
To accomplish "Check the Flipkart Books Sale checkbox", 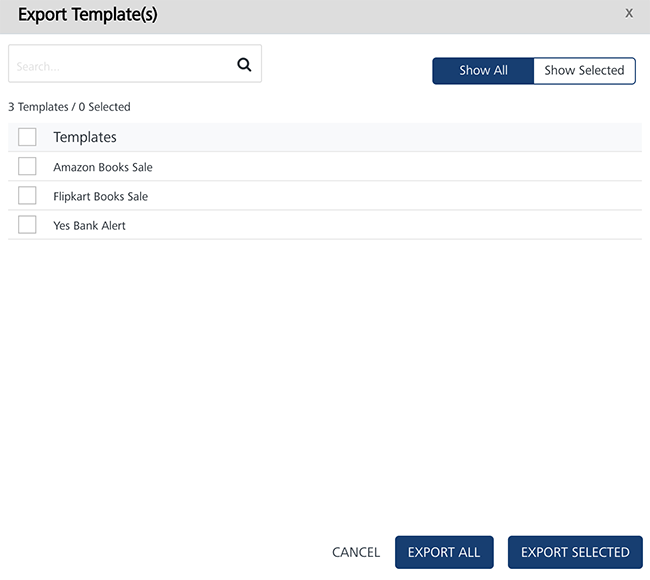I will click(27, 196).
